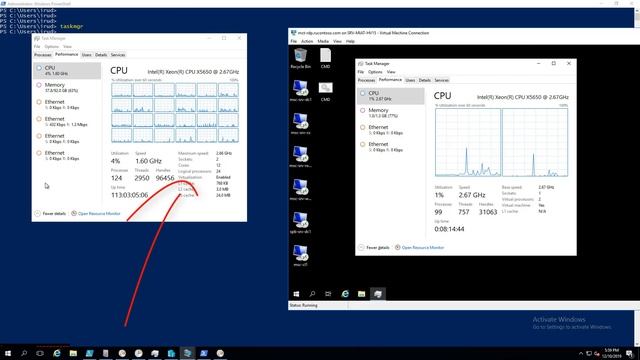
Task: Open File menu in VM Task Manager
Action: click(360, 72)
